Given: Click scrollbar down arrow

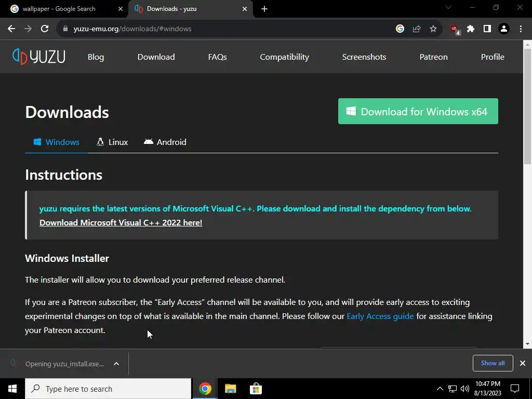Looking at the screenshot, I should [528, 344].
